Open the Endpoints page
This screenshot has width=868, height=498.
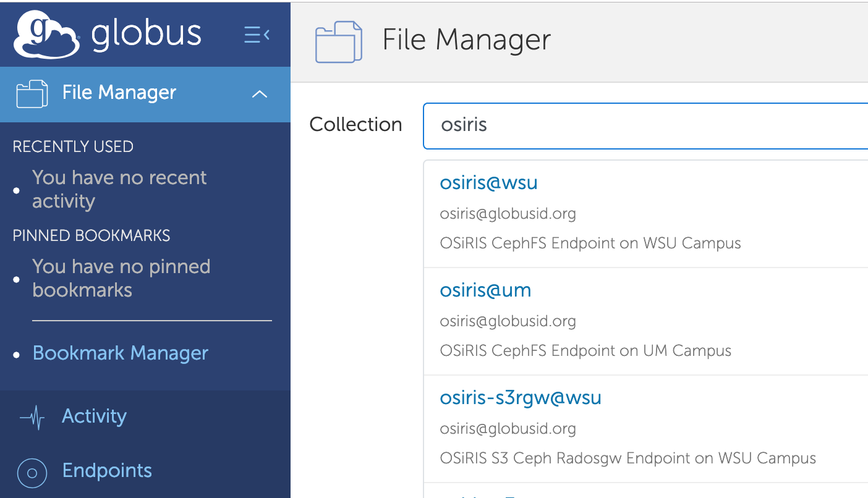pos(107,470)
